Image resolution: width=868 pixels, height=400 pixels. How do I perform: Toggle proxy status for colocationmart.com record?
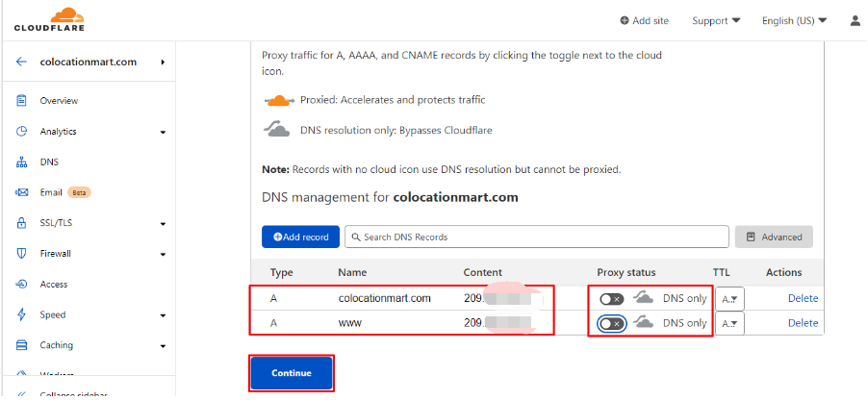tap(611, 298)
